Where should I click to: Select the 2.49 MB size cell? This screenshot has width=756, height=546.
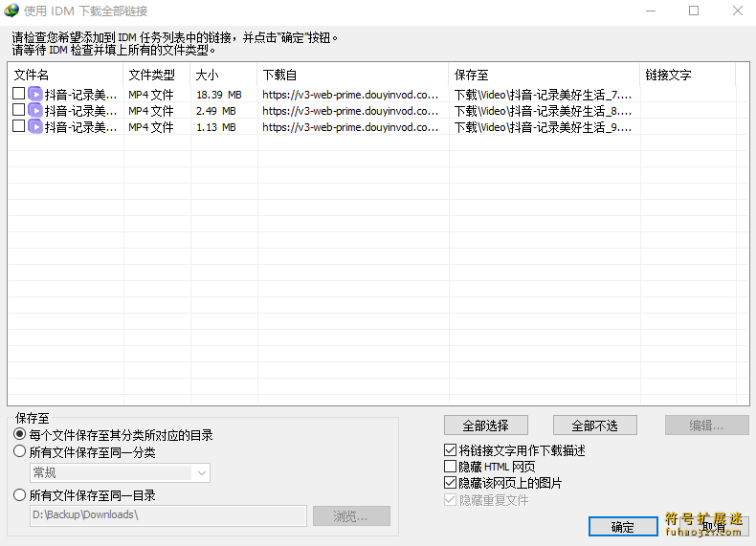coord(216,111)
